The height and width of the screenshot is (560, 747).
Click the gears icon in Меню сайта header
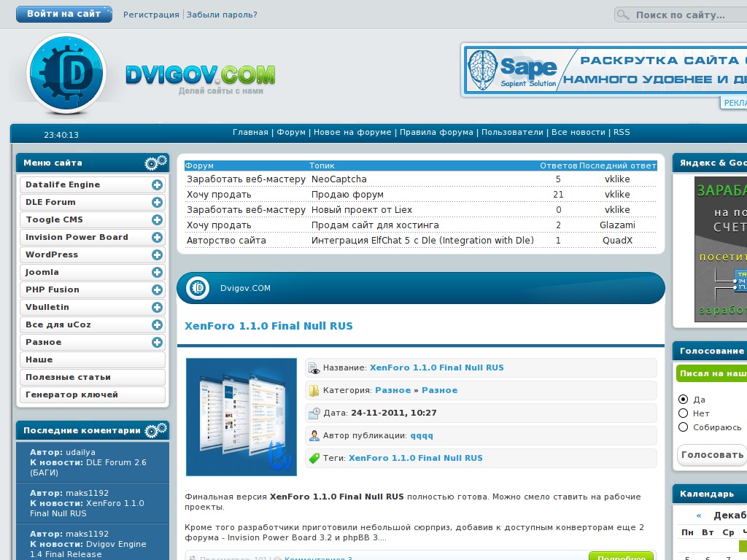(155, 163)
